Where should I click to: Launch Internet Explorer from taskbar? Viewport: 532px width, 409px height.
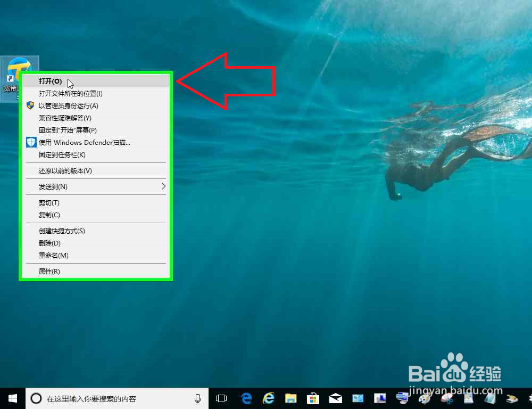[268, 398]
